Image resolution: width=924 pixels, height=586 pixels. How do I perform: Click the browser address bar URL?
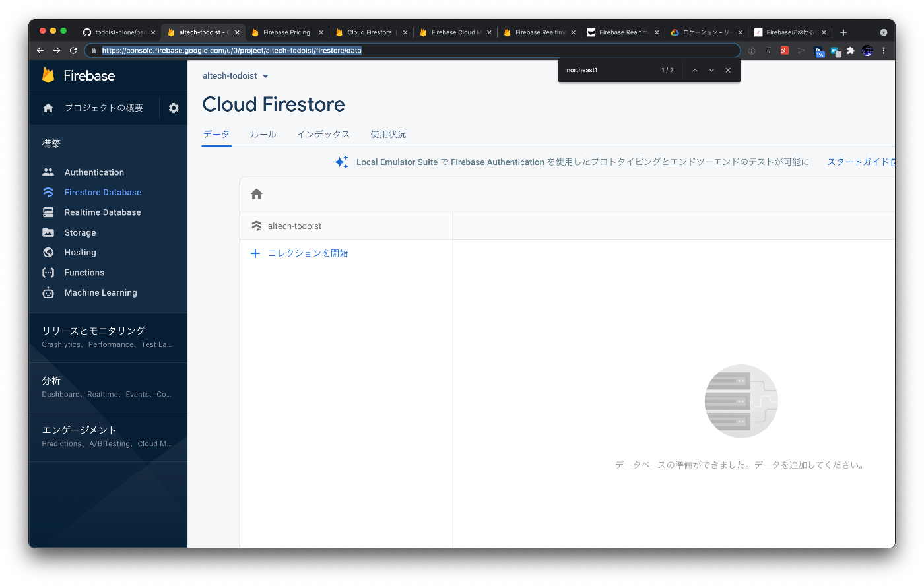(x=232, y=50)
